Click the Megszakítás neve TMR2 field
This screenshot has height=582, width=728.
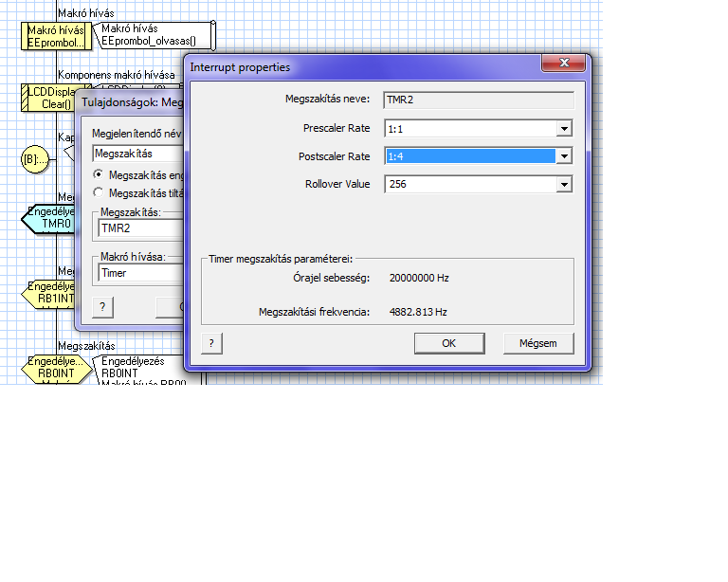(479, 100)
